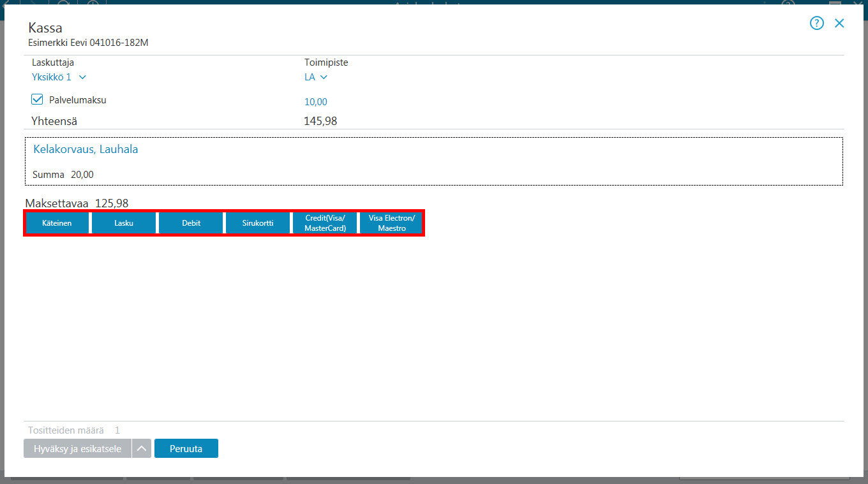Viewport: 868px width, 484px height.
Task: Click the Peruuta button
Action: point(186,448)
